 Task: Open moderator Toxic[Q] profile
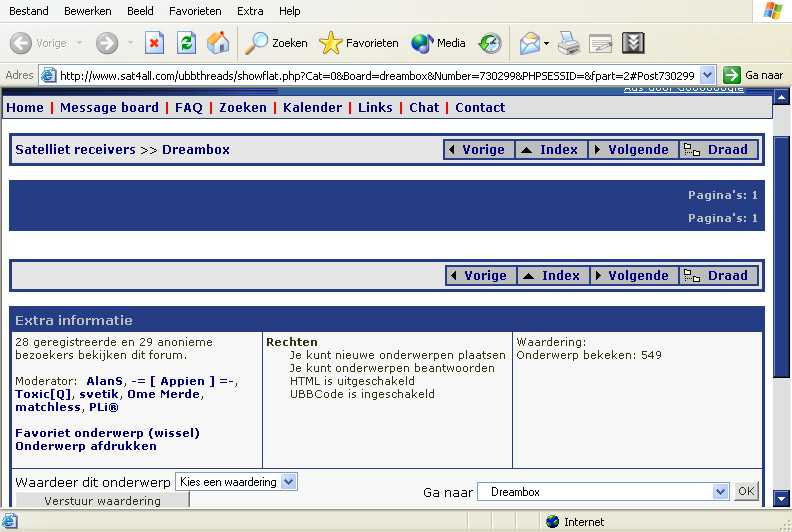point(43,394)
